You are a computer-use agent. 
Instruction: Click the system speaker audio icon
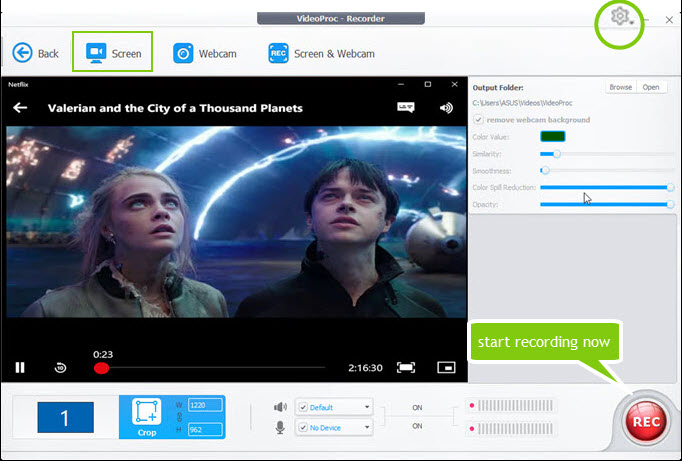point(280,407)
